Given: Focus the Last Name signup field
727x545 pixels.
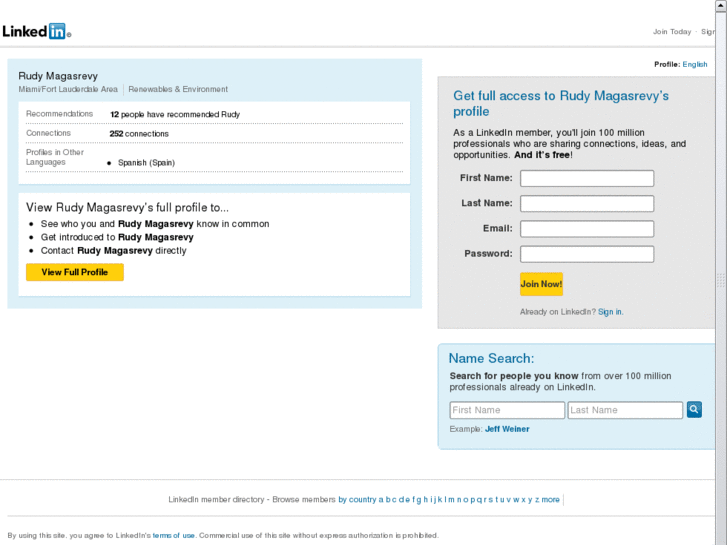Looking at the screenshot, I should 587,204.
